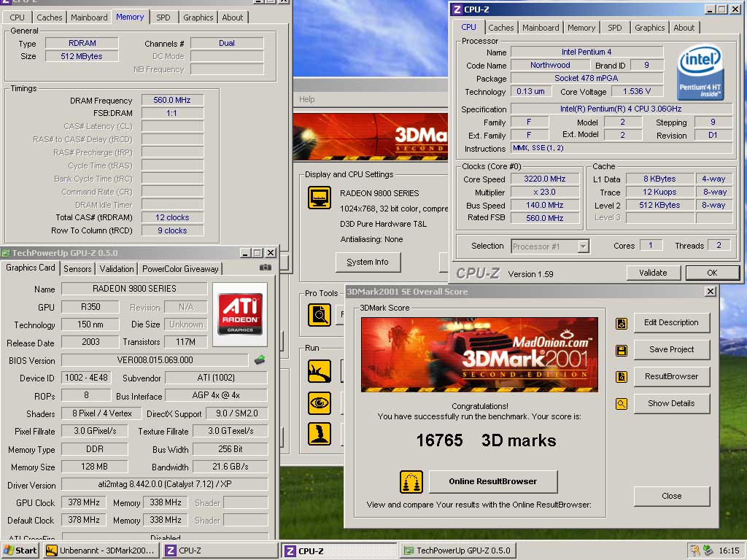Click the Core Speed value 3220.0 MHz
Viewport: 747px width, 560px height.
click(x=544, y=179)
